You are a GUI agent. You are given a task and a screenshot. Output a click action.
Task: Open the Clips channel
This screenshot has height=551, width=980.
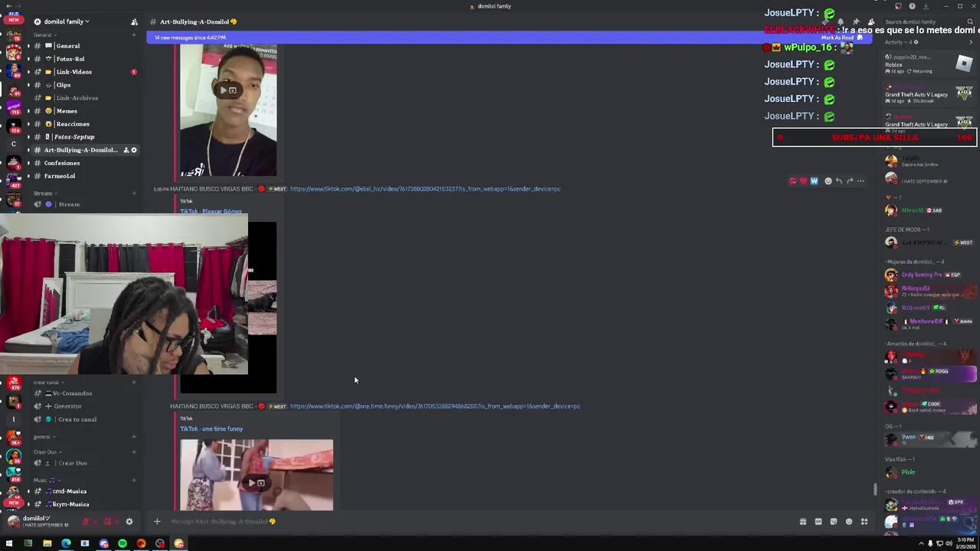[x=83, y=85]
